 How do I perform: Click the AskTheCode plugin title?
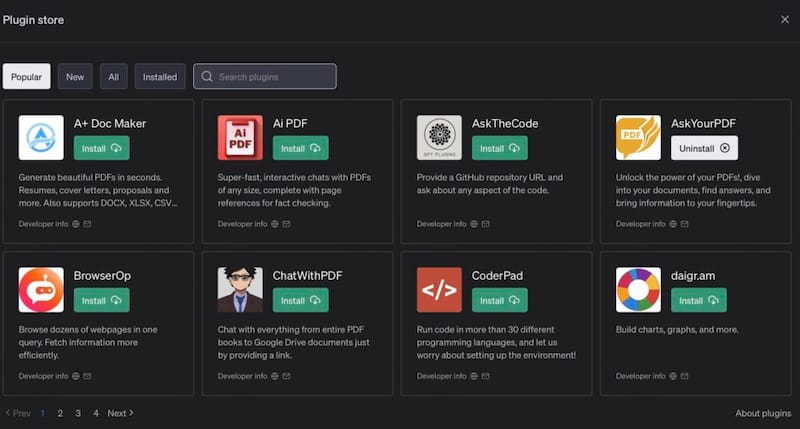pos(505,123)
